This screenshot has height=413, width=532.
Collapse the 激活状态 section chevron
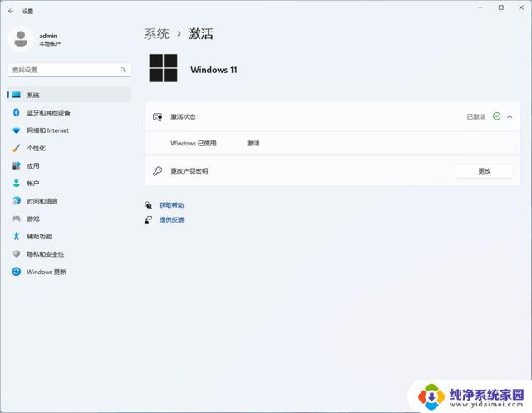click(x=510, y=116)
